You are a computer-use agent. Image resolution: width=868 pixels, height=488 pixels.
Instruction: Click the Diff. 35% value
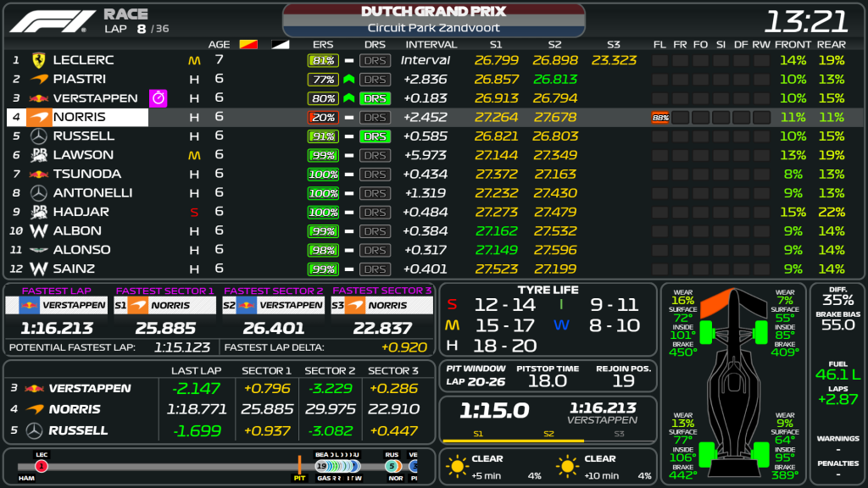837,300
